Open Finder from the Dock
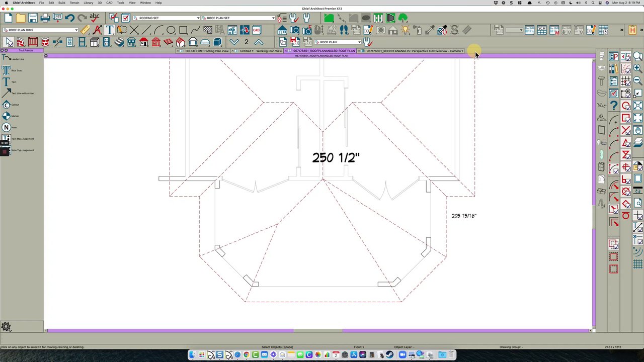This screenshot has width=644, height=362. [x=193, y=355]
